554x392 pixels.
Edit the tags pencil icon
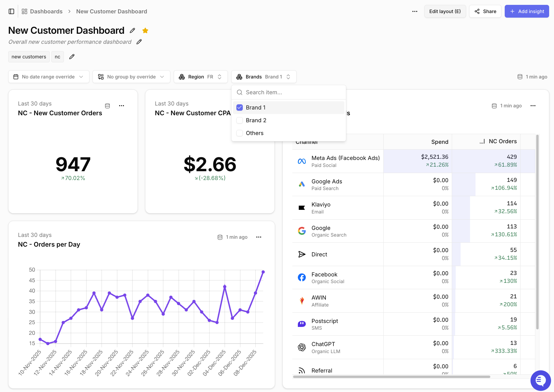coord(72,57)
